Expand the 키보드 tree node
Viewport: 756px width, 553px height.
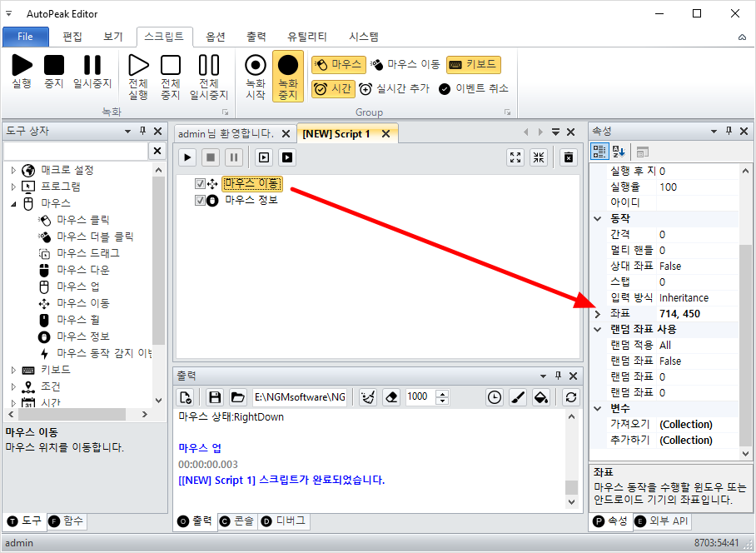(x=13, y=370)
